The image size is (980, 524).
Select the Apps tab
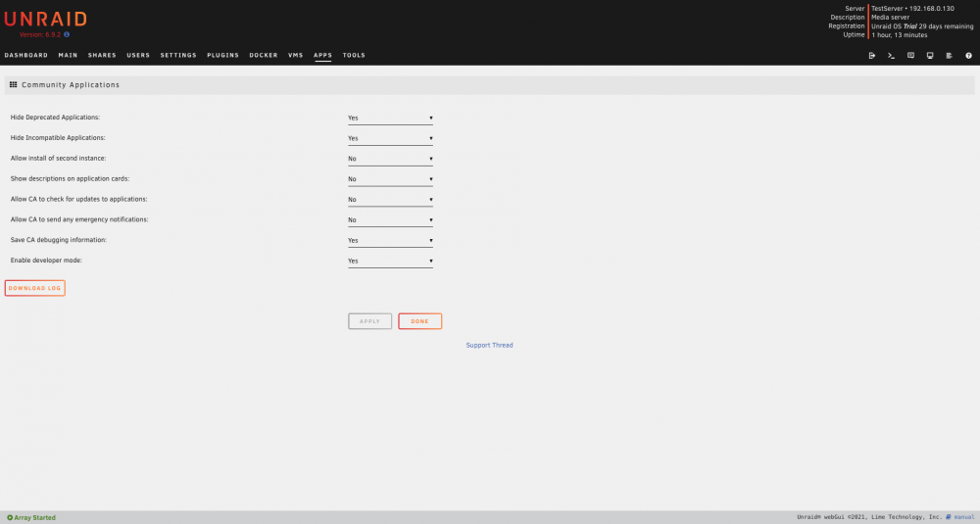point(322,56)
